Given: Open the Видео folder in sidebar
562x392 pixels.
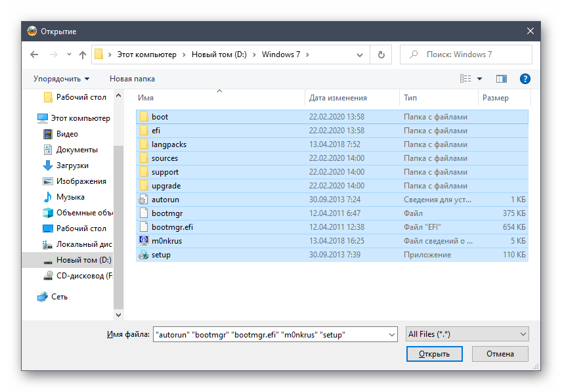Looking at the screenshot, I should (x=67, y=134).
